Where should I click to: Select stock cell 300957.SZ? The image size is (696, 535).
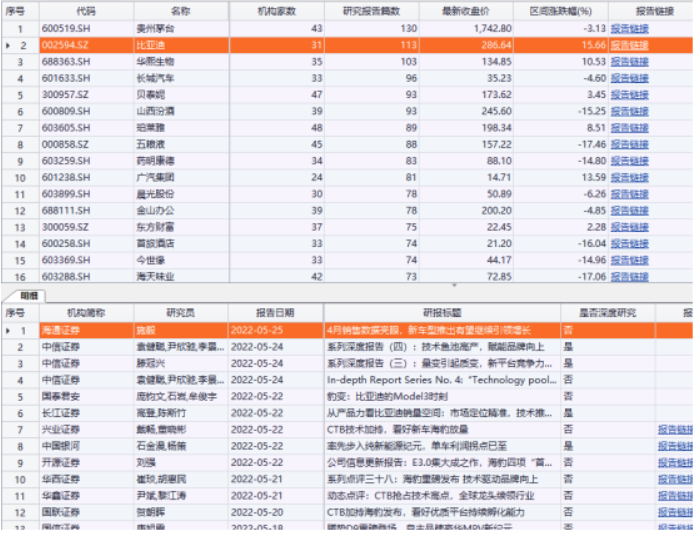[87, 95]
